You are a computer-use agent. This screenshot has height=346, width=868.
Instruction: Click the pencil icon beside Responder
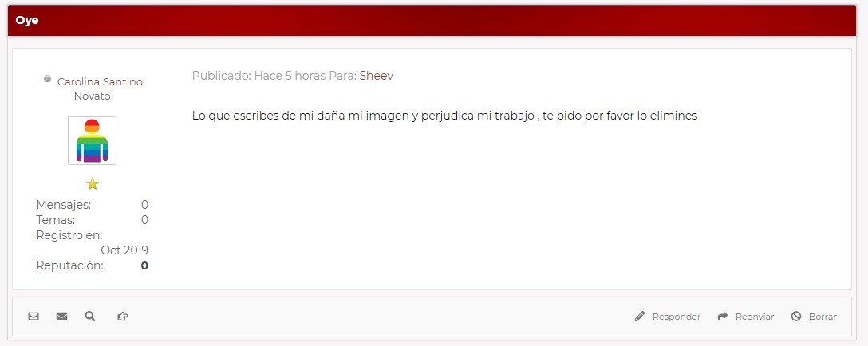click(640, 317)
